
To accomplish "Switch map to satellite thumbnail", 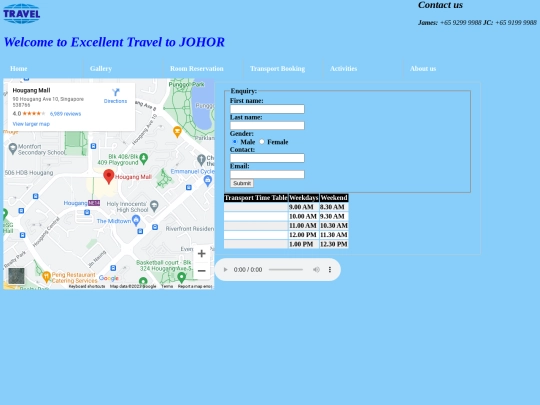I will coord(16,276).
